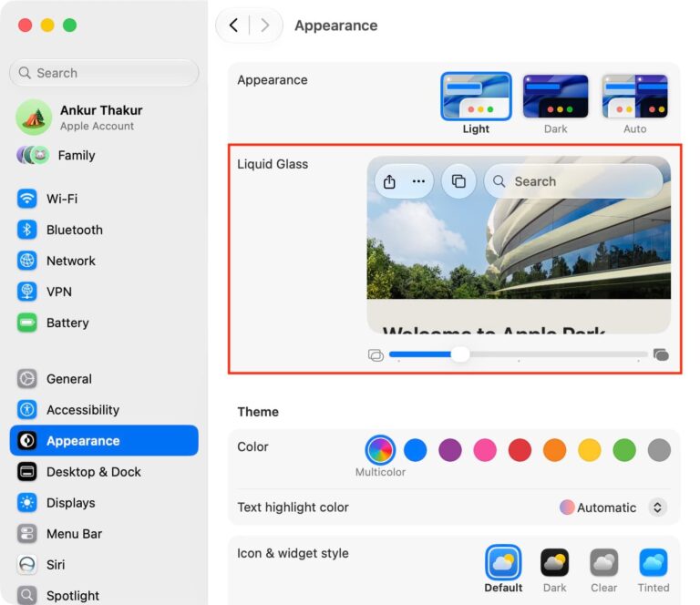Click copy icon in Liquid Glass preview
The height and width of the screenshot is (605, 700).
pos(458,181)
